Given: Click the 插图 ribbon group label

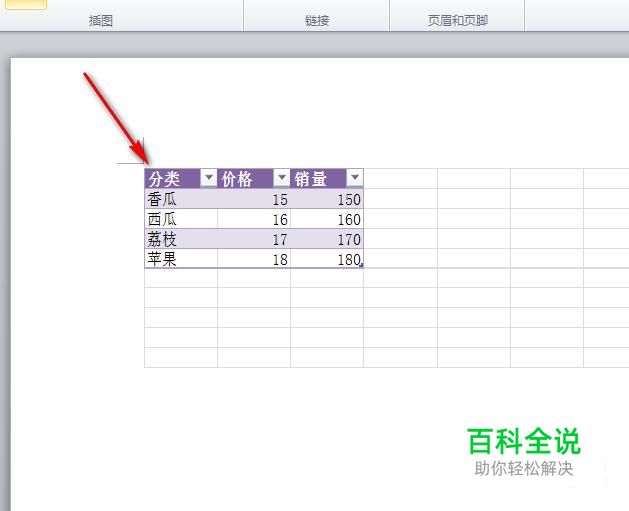Looking at the screenshot, I should coord(101,20).
